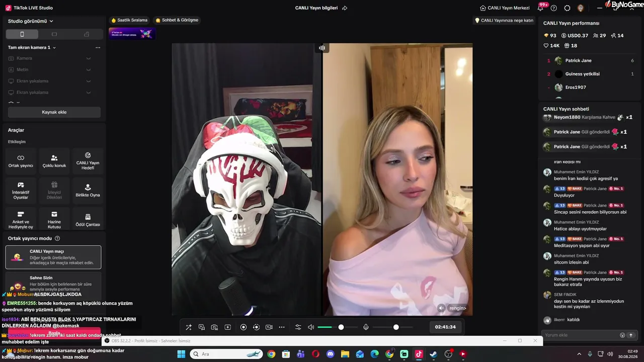Toggle visibility of first Ekran yakalama source

coord(89,81)
